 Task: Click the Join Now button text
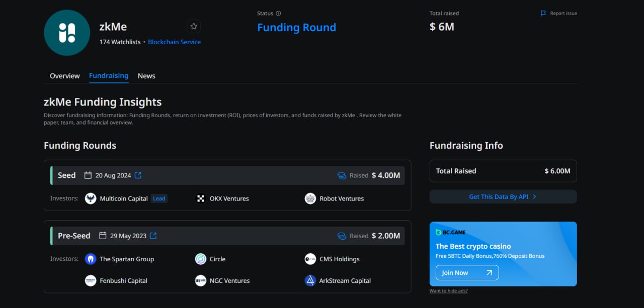455,273
